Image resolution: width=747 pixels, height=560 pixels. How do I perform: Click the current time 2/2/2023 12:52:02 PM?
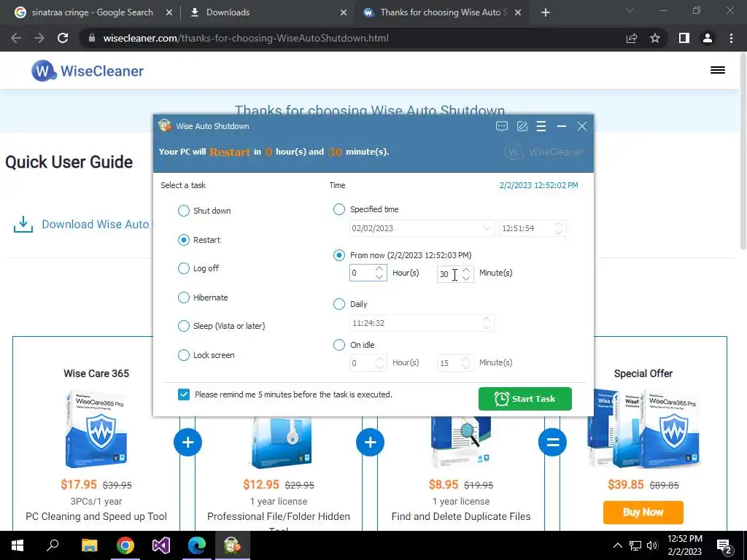click(x=539, y=185)
